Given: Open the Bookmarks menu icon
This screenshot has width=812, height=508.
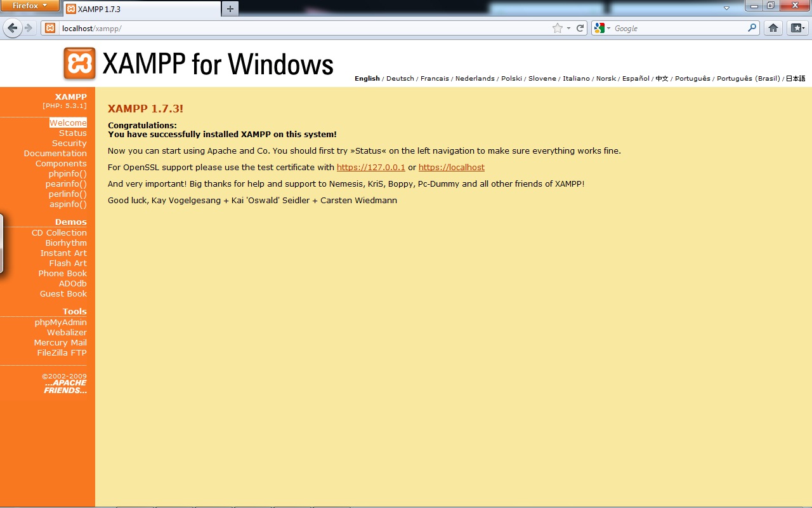Looking at the screenshot, I should coord(797,28).
